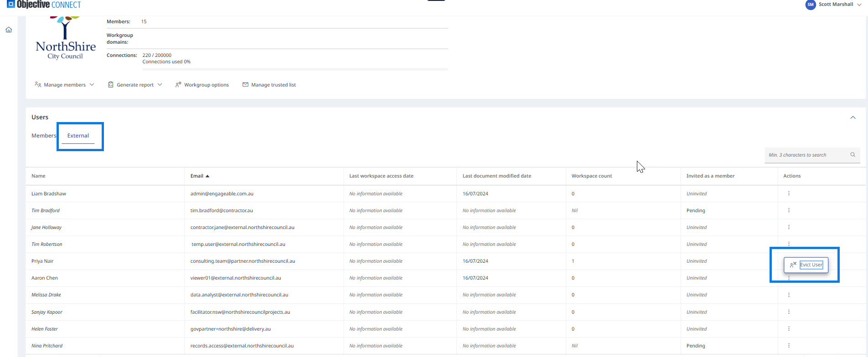
Task: Open actions menu for Tim Bradford
Action: tap(789, 210)
